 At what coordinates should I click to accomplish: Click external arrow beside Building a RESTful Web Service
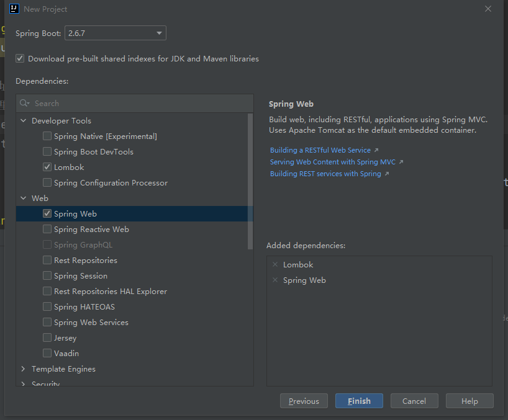[x=376, y=150]
